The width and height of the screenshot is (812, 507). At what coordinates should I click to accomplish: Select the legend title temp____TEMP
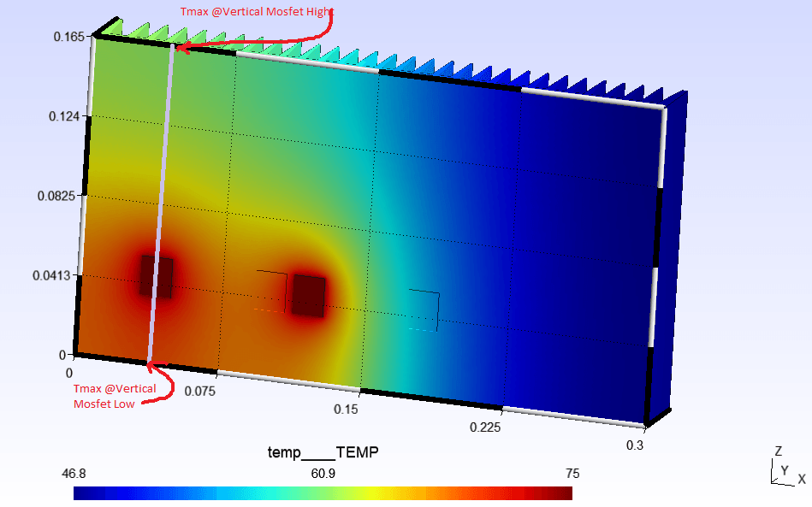(x=323, y=452)
